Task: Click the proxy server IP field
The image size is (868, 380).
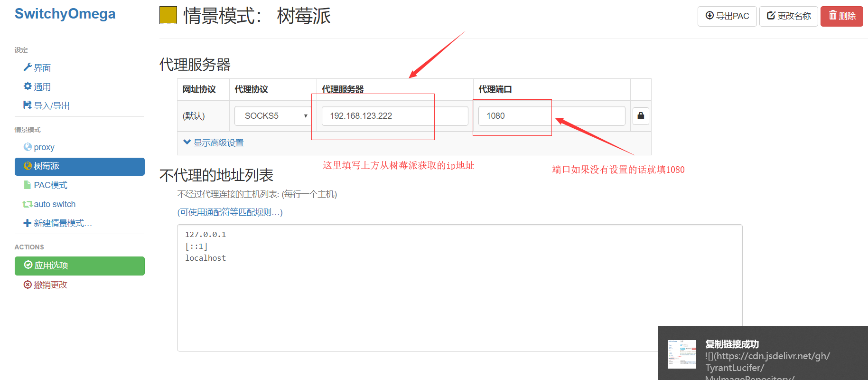Action: tap(395, 116)
